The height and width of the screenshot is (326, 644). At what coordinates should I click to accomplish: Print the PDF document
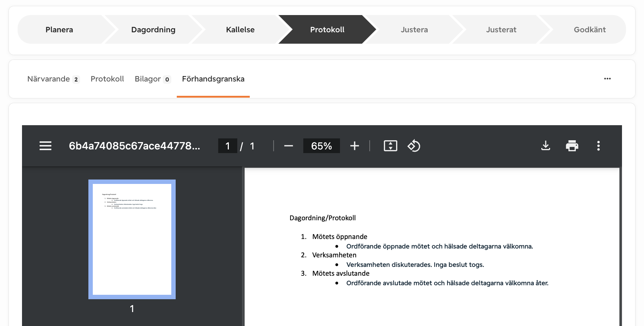572,146
